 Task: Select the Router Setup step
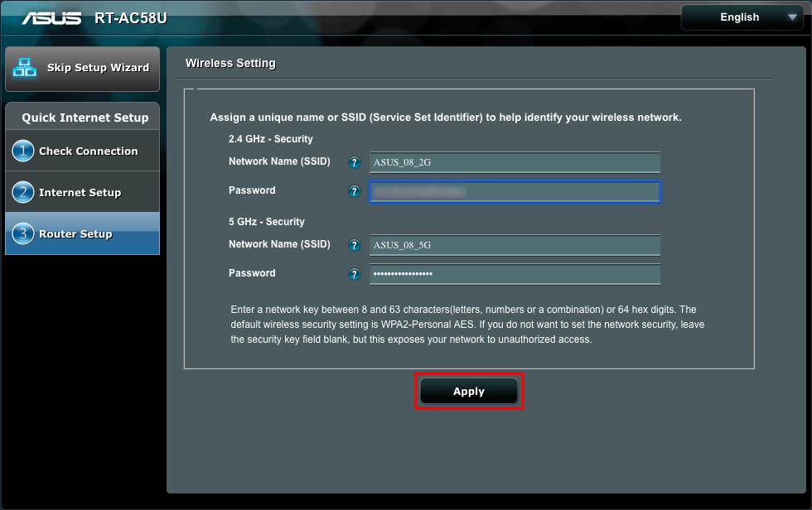point(82,233)
